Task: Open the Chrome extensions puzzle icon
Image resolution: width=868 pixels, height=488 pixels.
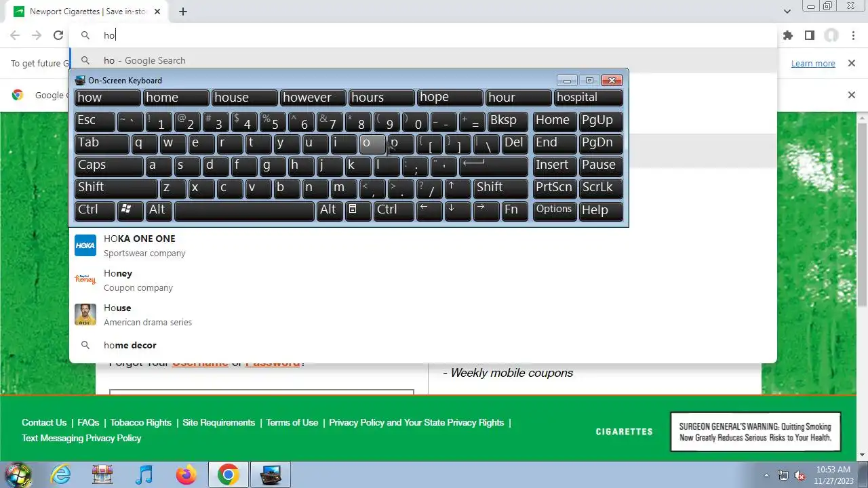Action: coord(787,35)
